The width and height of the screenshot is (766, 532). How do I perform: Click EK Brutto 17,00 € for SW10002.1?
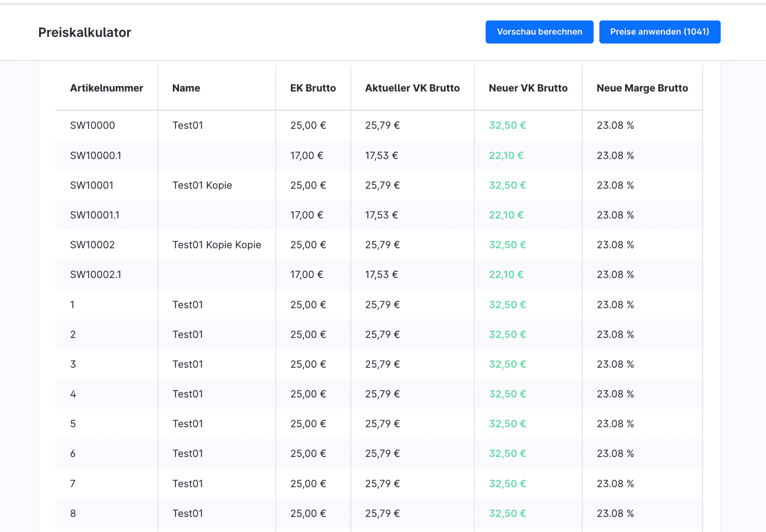tap(307, 274)
